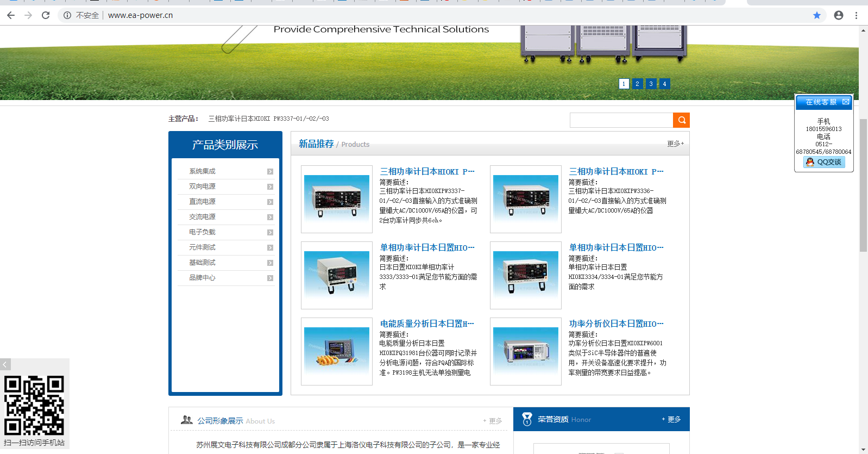The height and width of the screenshot is (454, 868).
Task: Click the QR code image
Action: 34,405
